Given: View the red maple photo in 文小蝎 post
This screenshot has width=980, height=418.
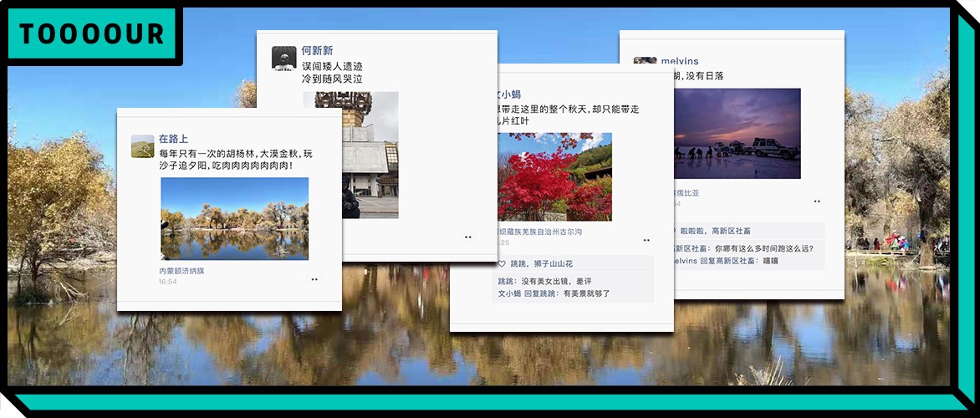Looking at the screenshot, I should pos(554,177).
